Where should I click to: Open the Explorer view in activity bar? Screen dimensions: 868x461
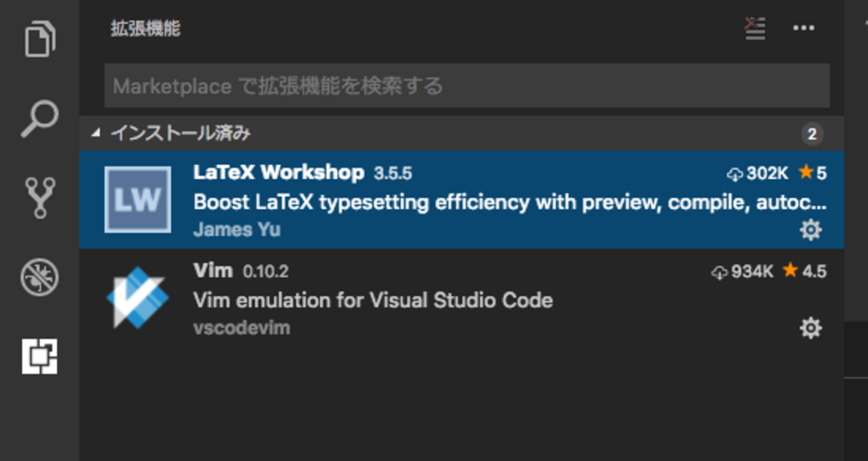pos(39,39)
